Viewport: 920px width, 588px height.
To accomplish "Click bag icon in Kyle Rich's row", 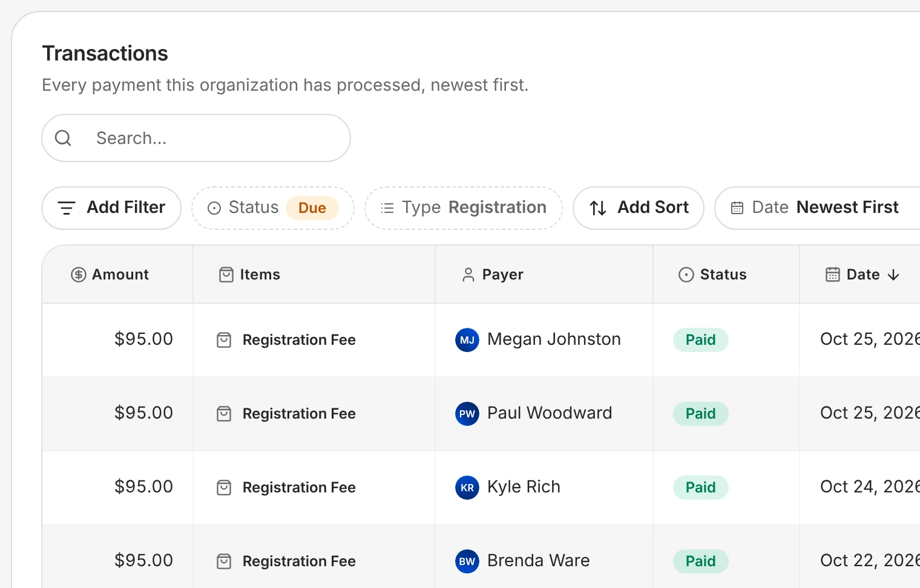I will tap(224, 488).
